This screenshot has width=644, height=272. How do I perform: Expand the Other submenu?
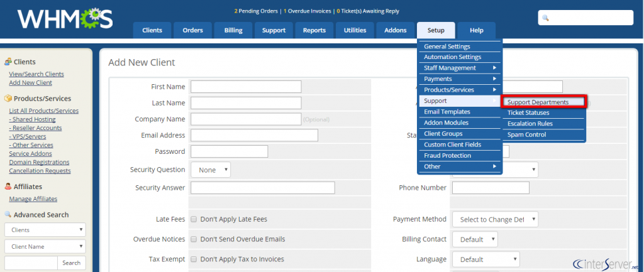pyautogui.click(x=460, y=166)
